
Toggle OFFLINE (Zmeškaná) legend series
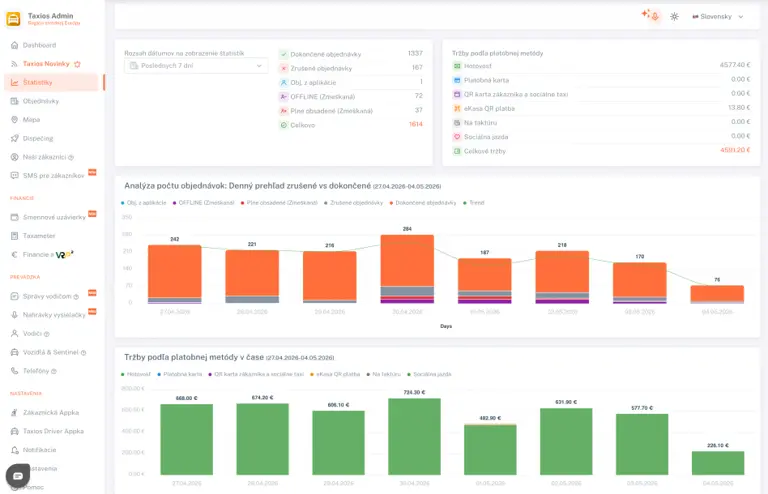pos(203,203)
